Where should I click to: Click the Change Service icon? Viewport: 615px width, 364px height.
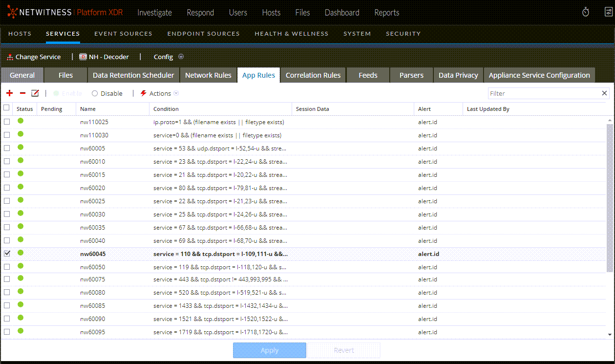(x=9, y=57)
